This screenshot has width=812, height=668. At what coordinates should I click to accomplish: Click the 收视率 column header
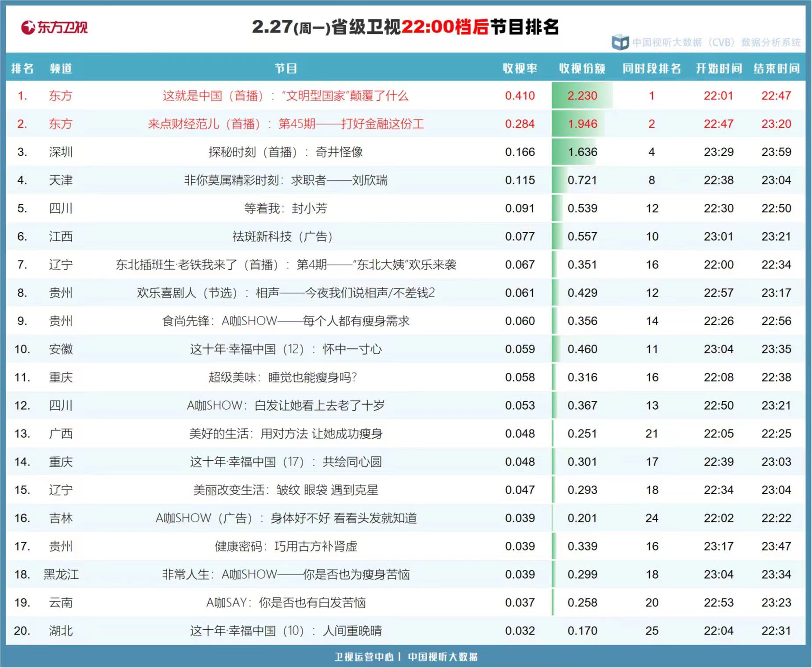click(520, 69)
